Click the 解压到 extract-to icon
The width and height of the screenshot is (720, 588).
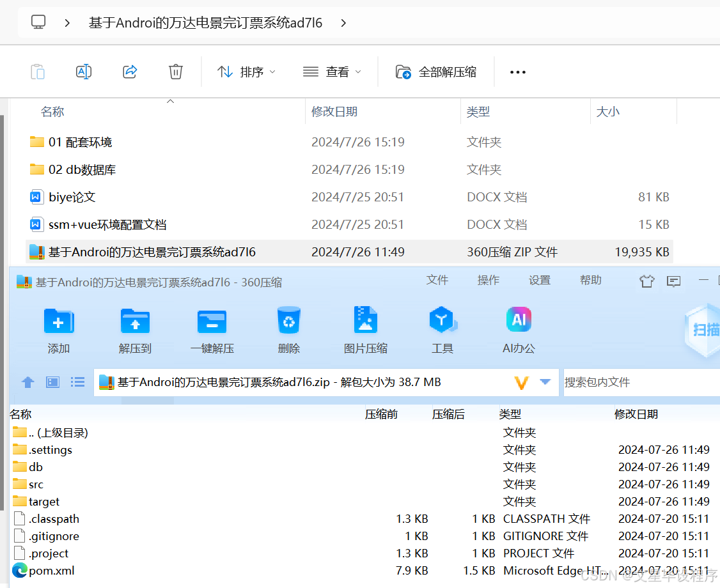(x=135, y=330)
